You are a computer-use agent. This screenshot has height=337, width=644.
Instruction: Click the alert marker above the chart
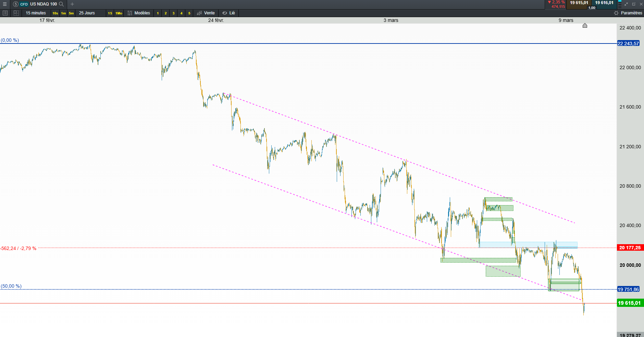coord(585,26)
